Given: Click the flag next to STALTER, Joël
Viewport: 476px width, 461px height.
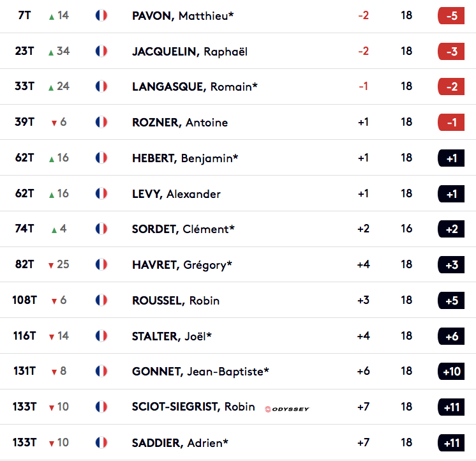Looking at the screenshot, I should [101, 336].
